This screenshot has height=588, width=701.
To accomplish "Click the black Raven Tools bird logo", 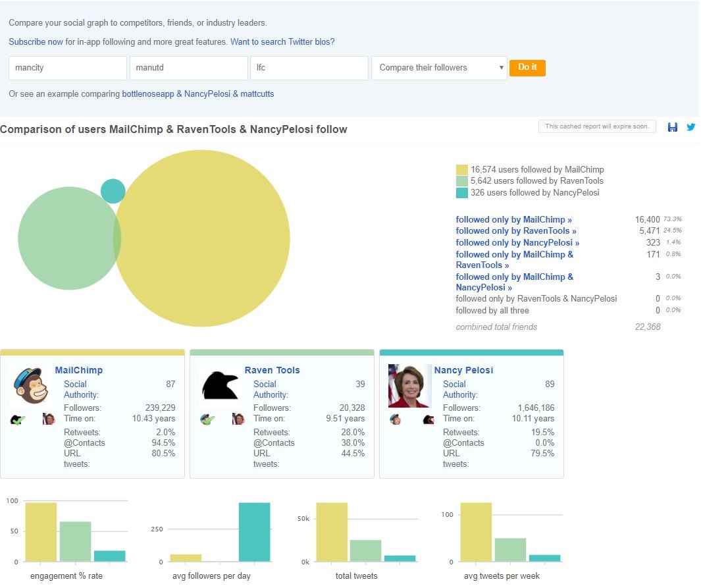I will (220, 385).
